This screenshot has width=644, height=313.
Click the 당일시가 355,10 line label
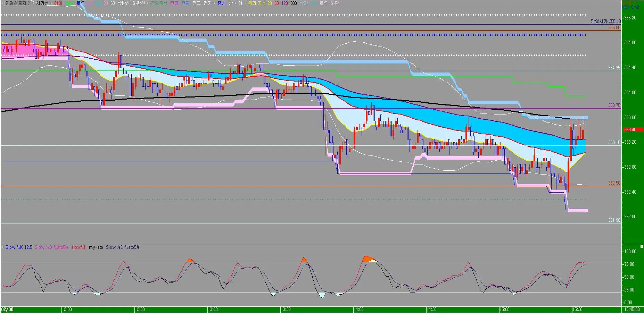click(x=606, y=21)
